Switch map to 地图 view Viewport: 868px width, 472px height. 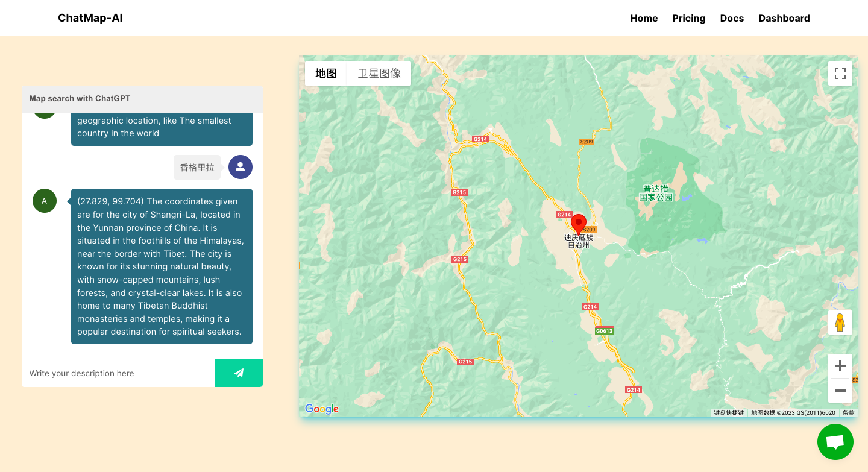326,74
